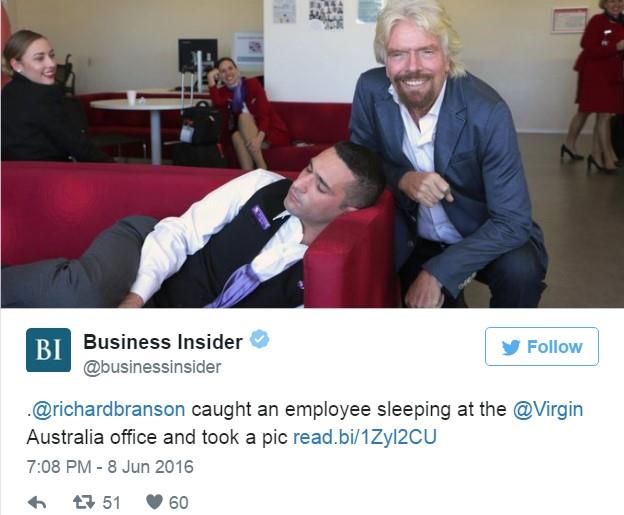View the retweet count of 51

111,503
